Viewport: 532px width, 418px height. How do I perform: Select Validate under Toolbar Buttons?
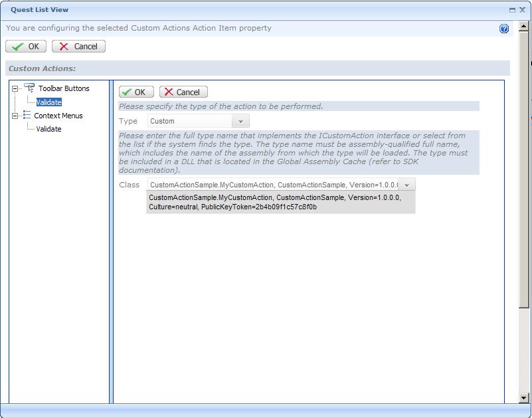pyautogui.click(x=49, y=102)
